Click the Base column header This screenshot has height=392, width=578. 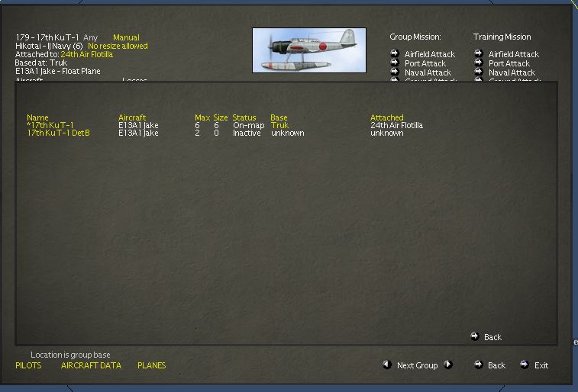(279, 117)
